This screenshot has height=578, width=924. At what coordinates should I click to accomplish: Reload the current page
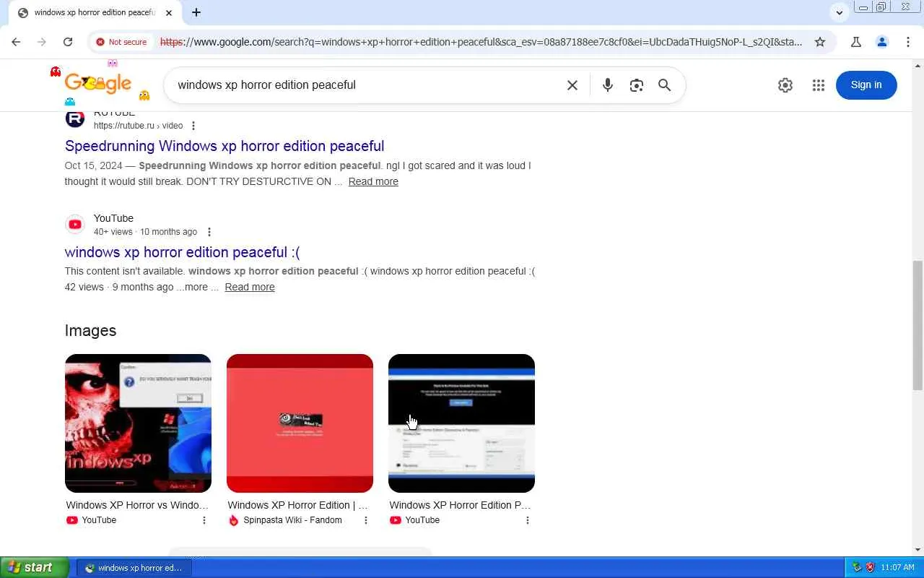point(68,42)
